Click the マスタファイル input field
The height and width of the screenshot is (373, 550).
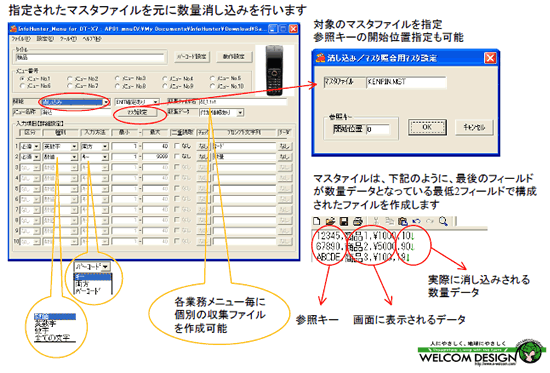406,82
